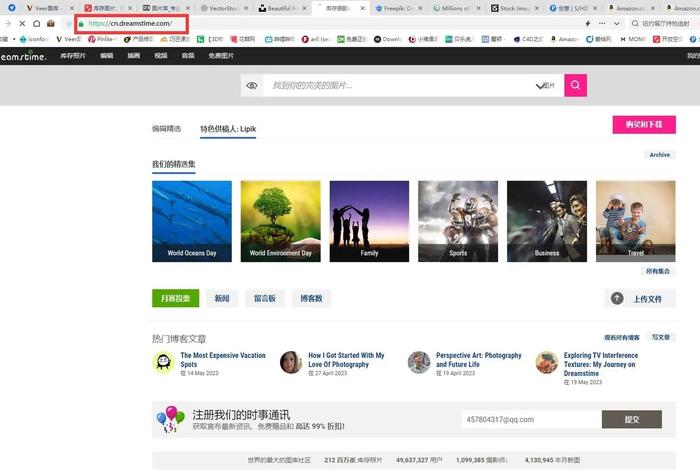Screen dimensions: 700x470
Task: Close the Veer图库 tab
Action: coord(71,8)
